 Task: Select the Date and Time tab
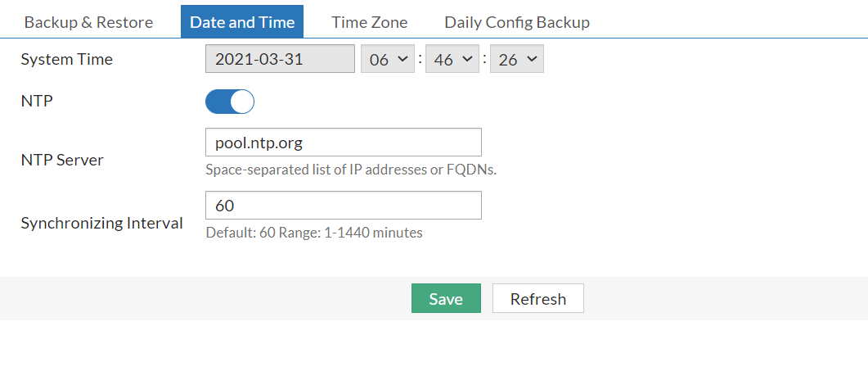(x=242, y=22)
